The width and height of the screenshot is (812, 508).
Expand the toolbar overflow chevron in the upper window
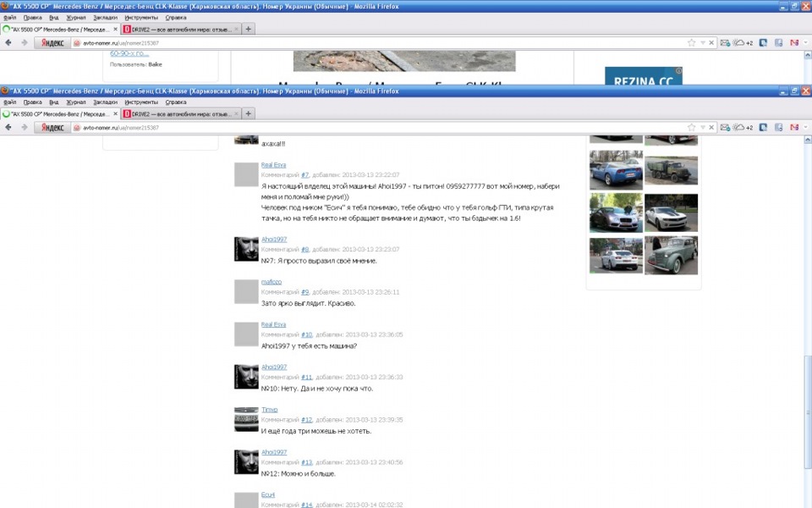click(x=806, y=42)
